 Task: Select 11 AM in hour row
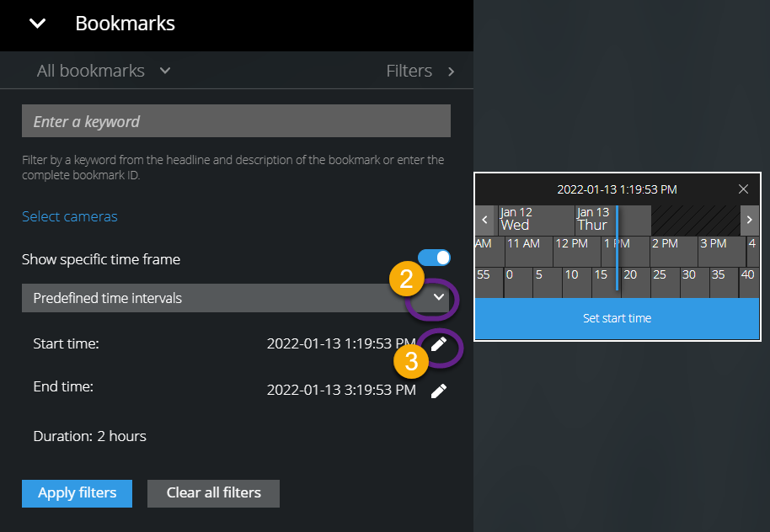click(x=529, y=252)
